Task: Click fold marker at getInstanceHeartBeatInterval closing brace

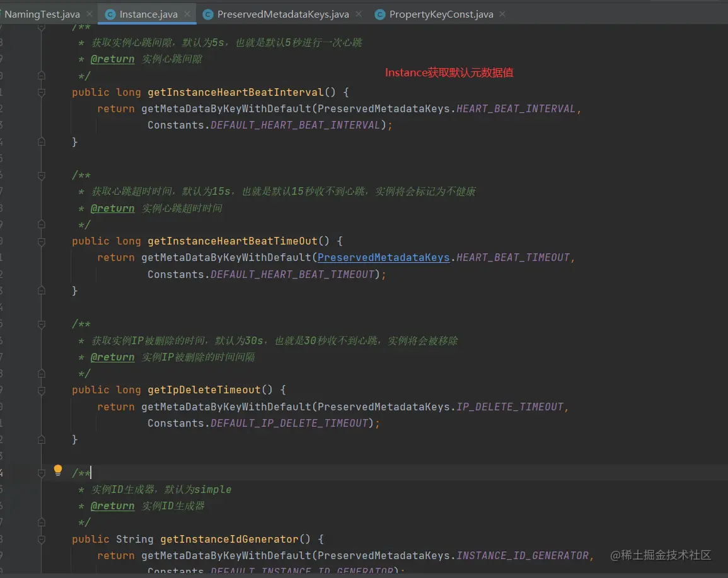Action: coord(42,142)
